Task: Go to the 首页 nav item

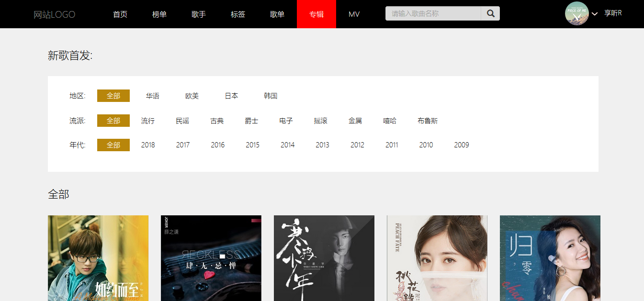Action: pyautogui.click(x=120, y=14)
